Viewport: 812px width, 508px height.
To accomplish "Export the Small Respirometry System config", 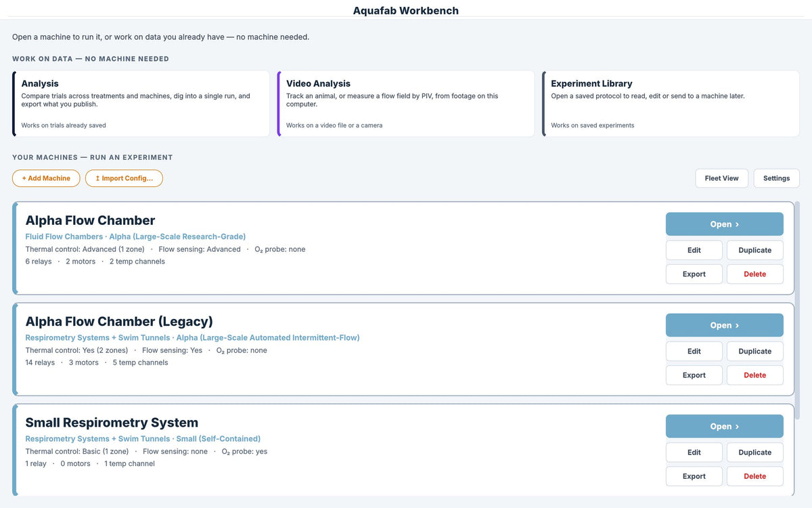I will pos(694,476).
